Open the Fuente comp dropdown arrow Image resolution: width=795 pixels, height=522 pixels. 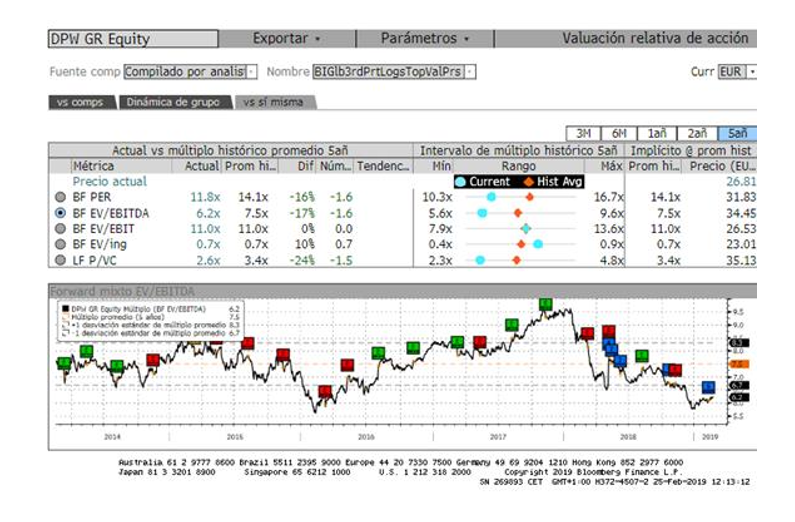[x=251, y=72]
